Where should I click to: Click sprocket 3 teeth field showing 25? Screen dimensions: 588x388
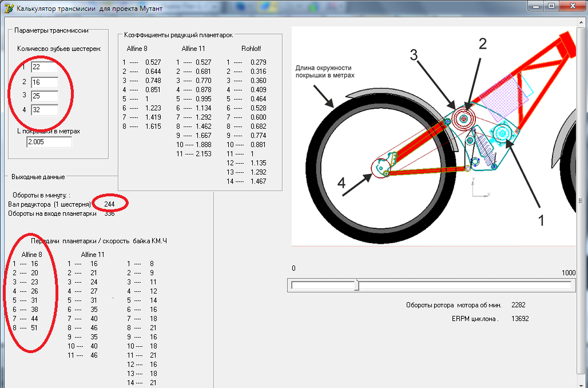pos(45,95)
